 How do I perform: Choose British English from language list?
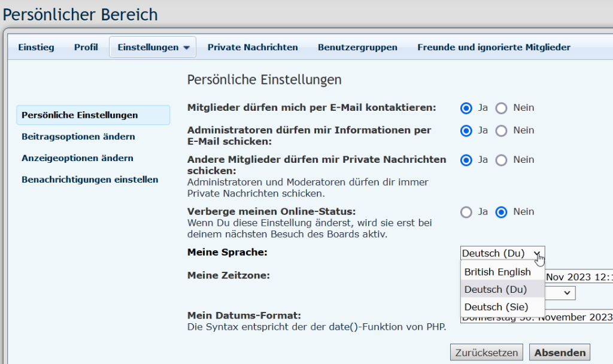[497, 272]
